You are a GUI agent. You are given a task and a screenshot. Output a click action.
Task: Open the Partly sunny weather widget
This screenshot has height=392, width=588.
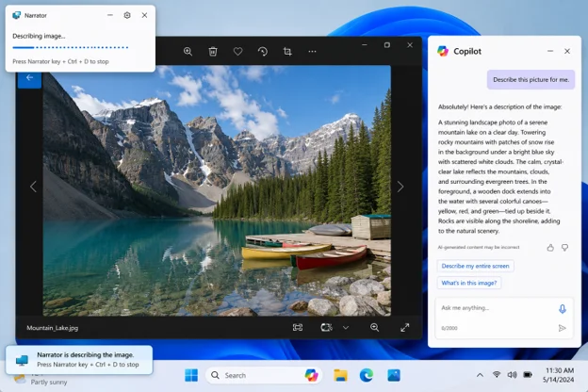41,380
